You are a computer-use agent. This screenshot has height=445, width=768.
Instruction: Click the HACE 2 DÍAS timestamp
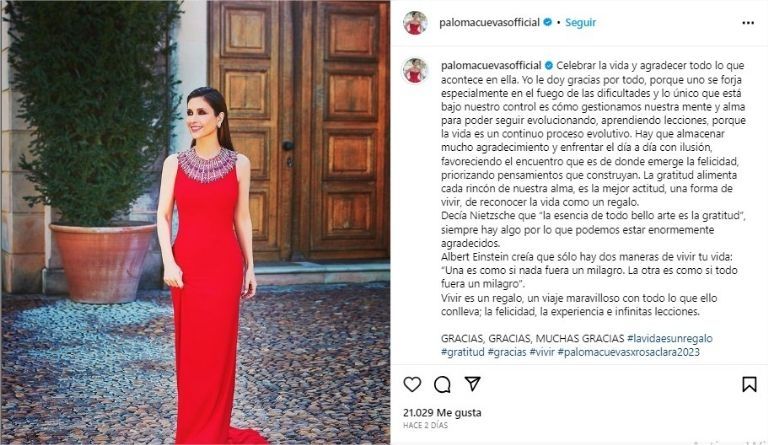pos(425,425)
